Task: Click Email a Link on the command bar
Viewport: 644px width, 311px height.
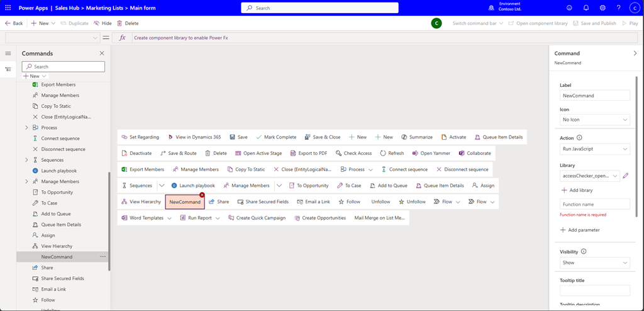Action: tap(313, 202)
